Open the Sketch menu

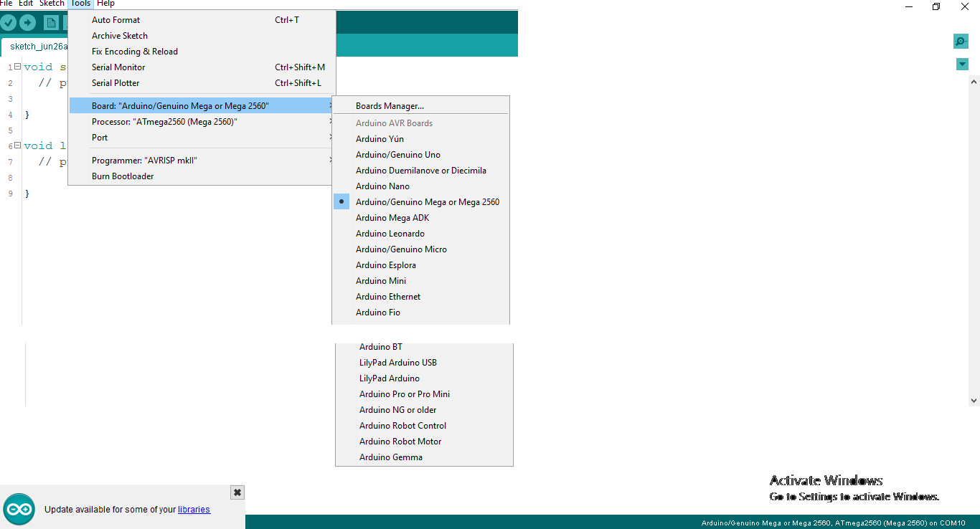pyautogui.click(x=52, y=4)
